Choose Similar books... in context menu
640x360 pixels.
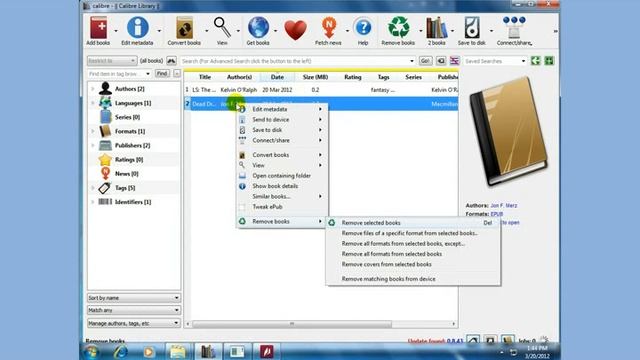tap(282, 196)
